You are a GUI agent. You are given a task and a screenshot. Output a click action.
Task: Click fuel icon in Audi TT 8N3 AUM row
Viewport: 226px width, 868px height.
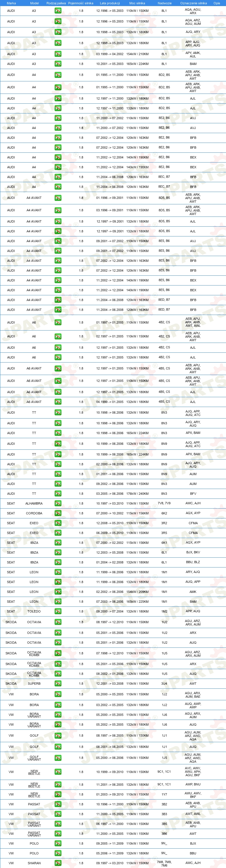tap(58, 484)
